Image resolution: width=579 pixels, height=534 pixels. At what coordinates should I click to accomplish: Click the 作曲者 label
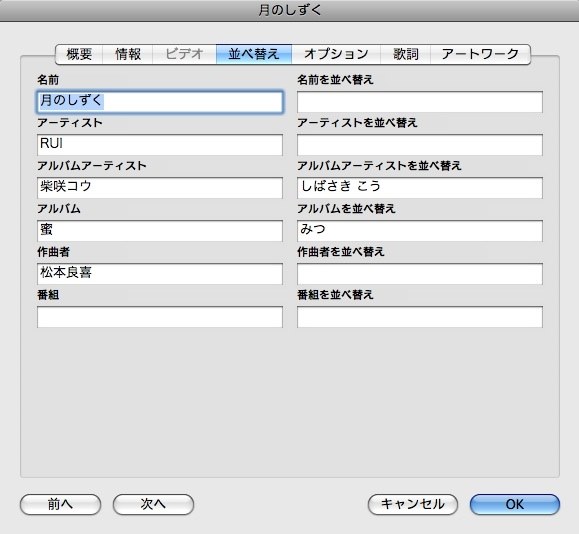[x=53, y=252]
